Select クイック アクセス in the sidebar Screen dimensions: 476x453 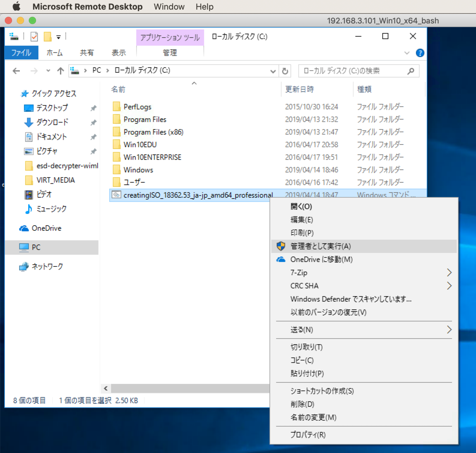click(54, 94)
